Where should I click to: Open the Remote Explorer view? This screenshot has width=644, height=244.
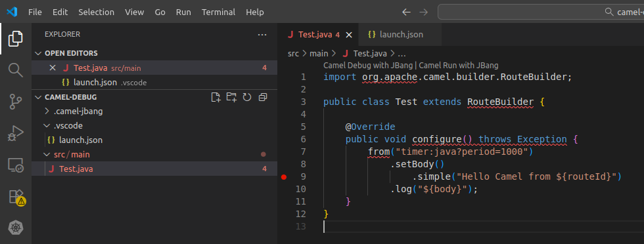pos(16,165)
